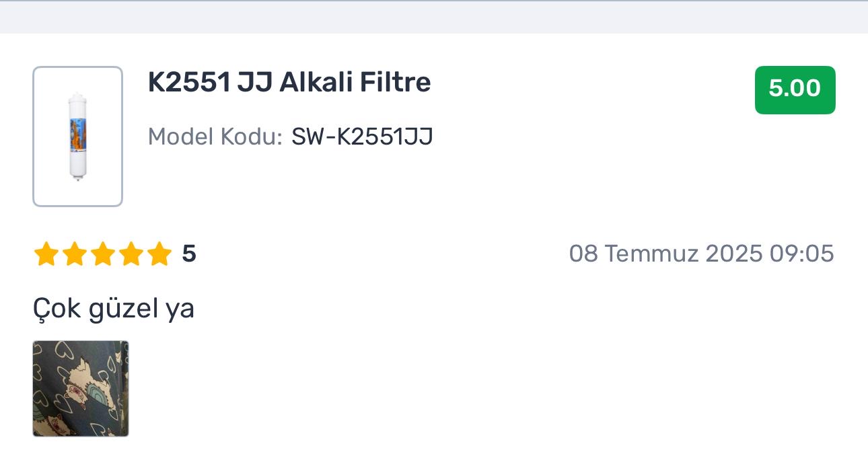The height and width of the screenshot is (456, 868).
Task: Open the llama pattern review photo
Action: tap(81, 389)
